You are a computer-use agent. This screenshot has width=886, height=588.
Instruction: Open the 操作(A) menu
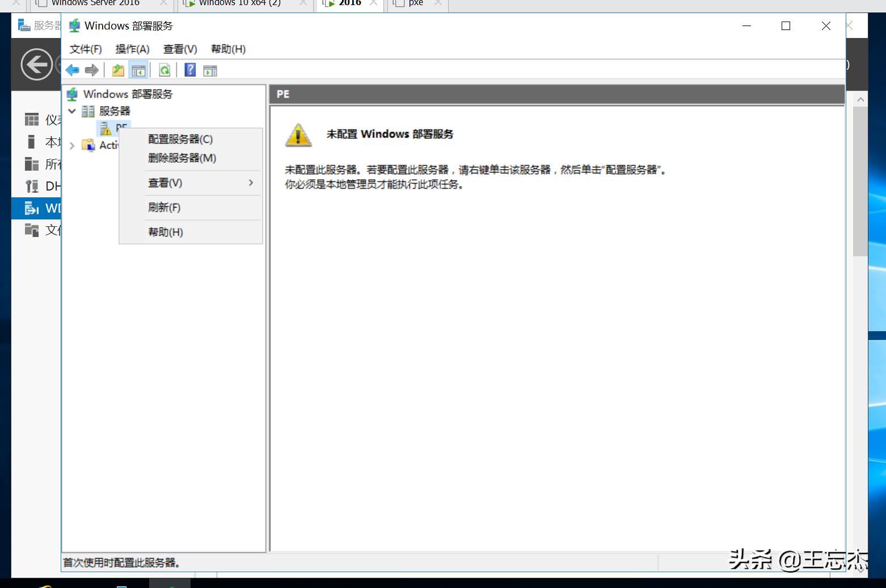coord(132,49)
